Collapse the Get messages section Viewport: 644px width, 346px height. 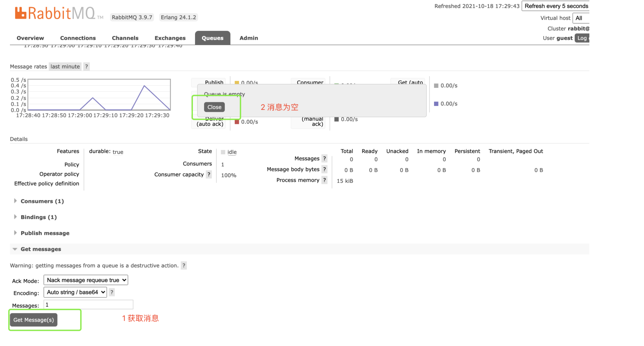pyautogui.click(x=41, y=249)
